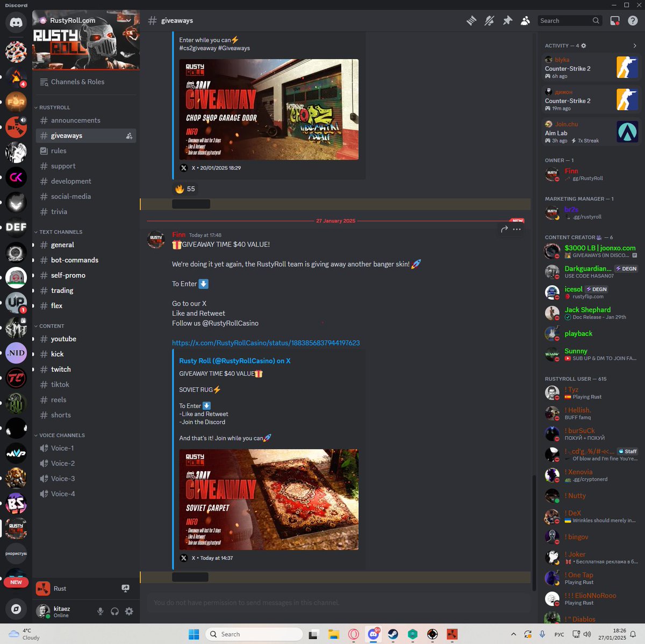Click the screen share icon beside Rust activity
The width and height of the screenshot is (645, 644).
tap(125, 589)
